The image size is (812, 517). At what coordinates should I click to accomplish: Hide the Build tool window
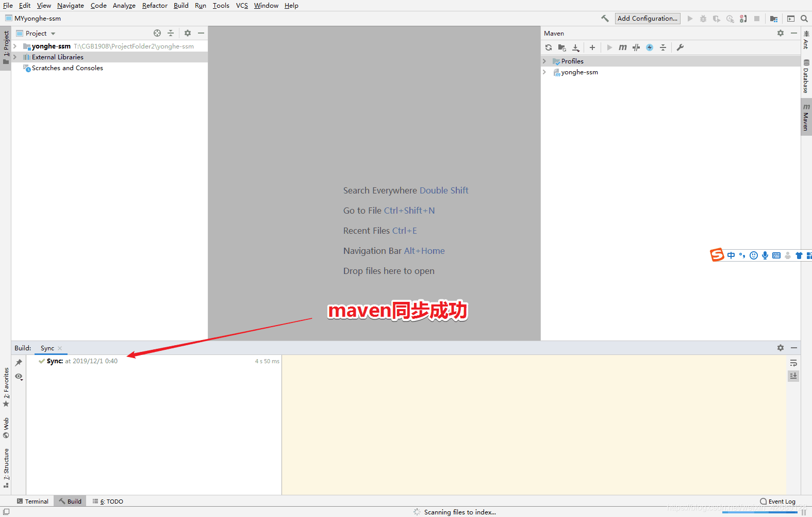[x=794, y=348]
